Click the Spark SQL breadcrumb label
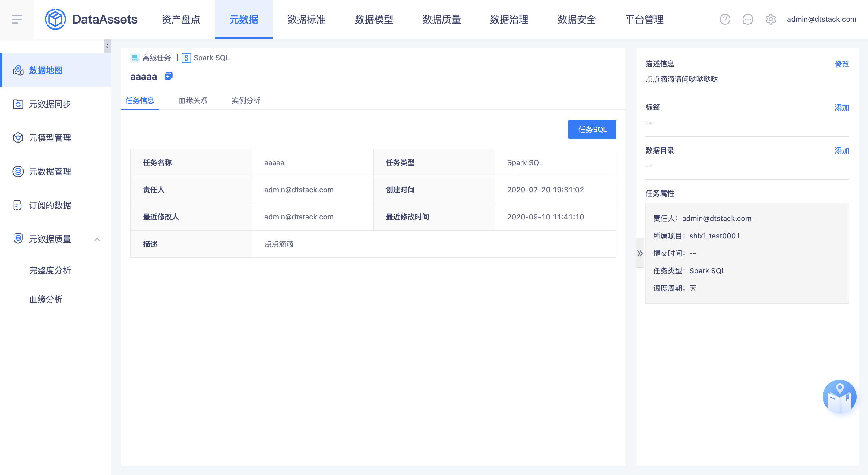This screenshot has height=475, width=868. [211, 58]
